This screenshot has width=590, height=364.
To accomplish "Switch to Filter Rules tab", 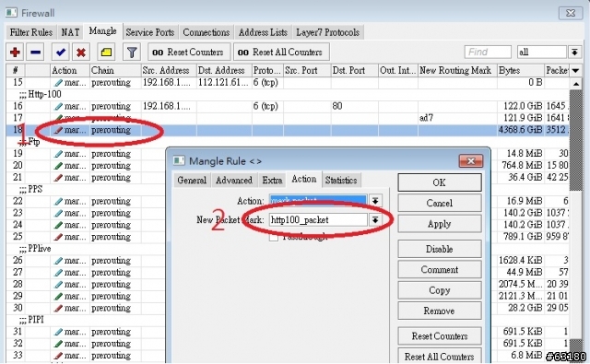I will [30, 32].
